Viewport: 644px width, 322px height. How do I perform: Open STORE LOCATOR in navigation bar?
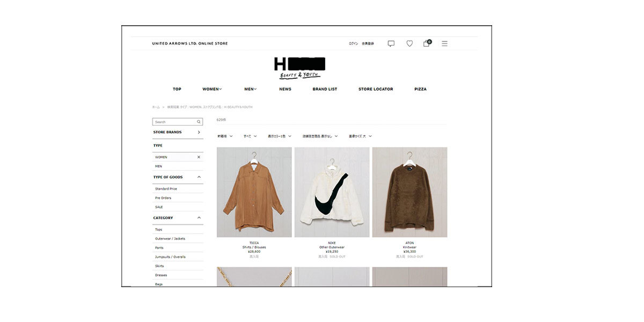[x=376, y=89]
